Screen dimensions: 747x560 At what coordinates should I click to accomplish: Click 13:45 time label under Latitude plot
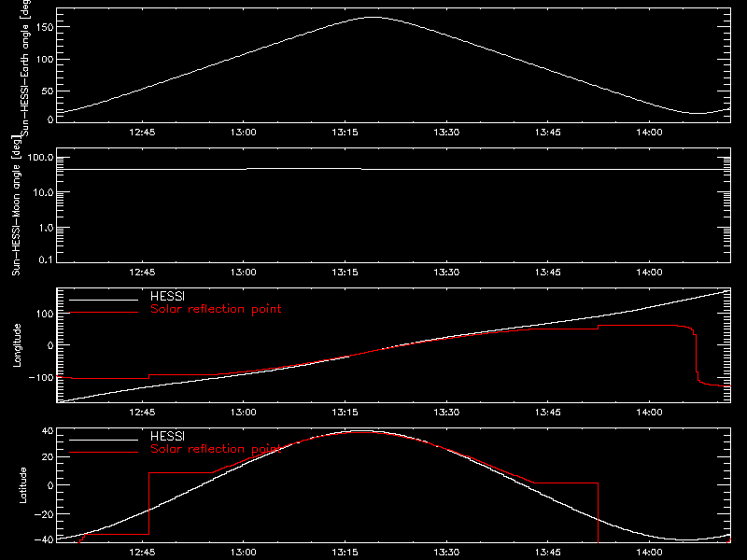pyautogui.click(x=548, y=553)
